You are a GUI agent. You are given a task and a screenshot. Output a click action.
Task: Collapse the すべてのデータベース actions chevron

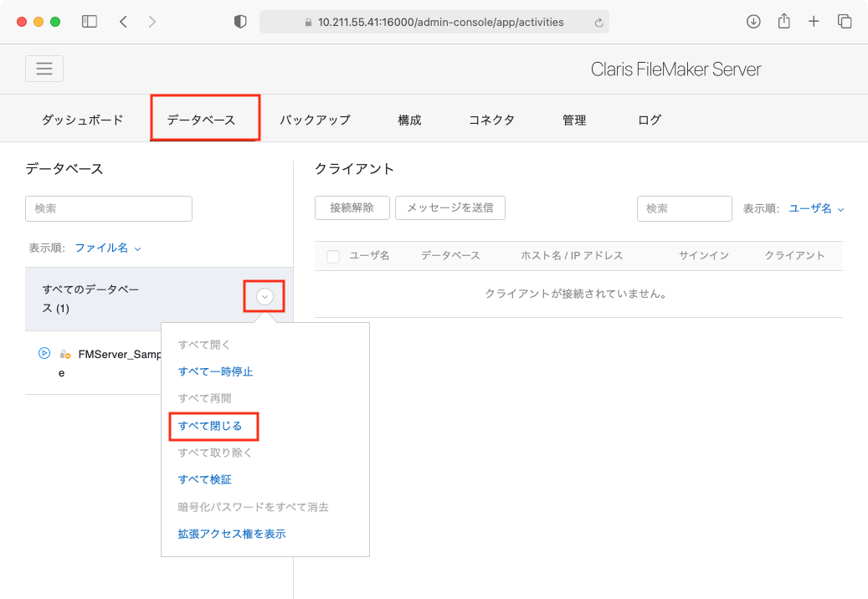tap(265, 296)
